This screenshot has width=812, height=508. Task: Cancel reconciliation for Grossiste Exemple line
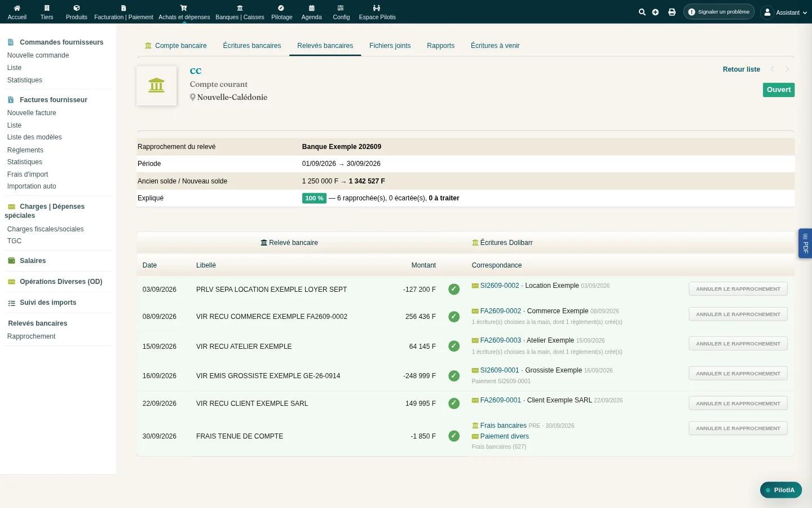click(x=738, y=374)
